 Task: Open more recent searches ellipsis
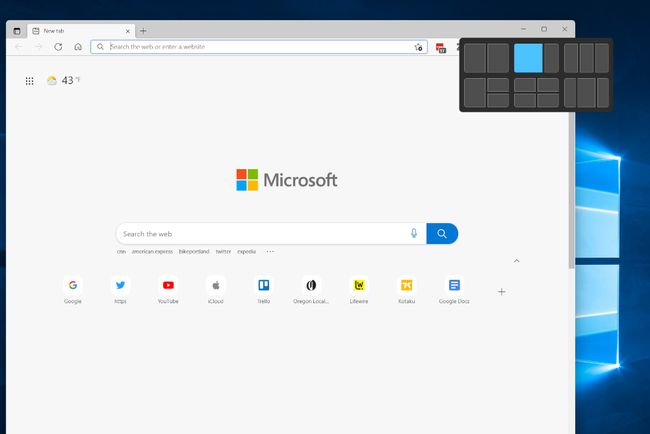click(x=270, y=252)
